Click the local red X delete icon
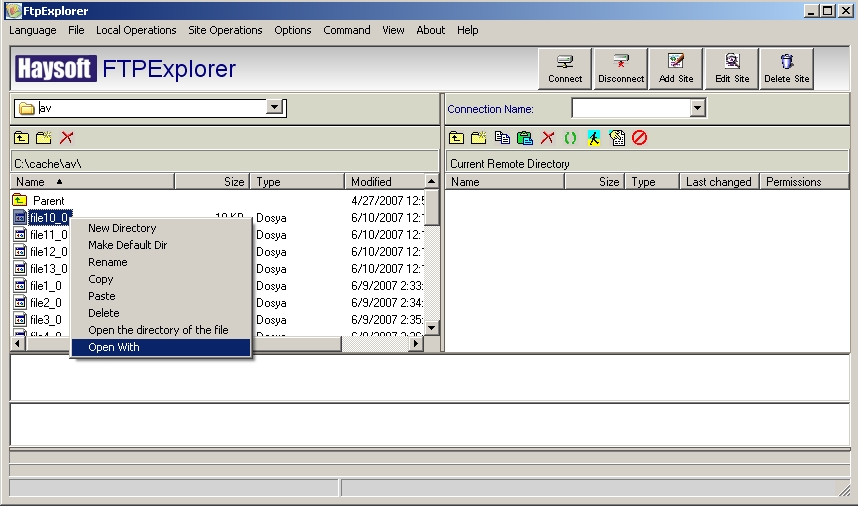This screenshot has width=858, height=506. coord(67,138)
